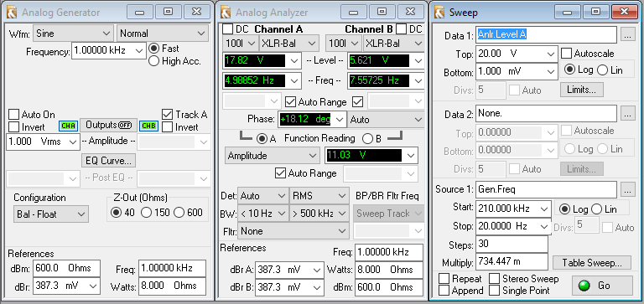
Task: Click the CHB output indicator in Analog Generator
Action: pos(148,126)
